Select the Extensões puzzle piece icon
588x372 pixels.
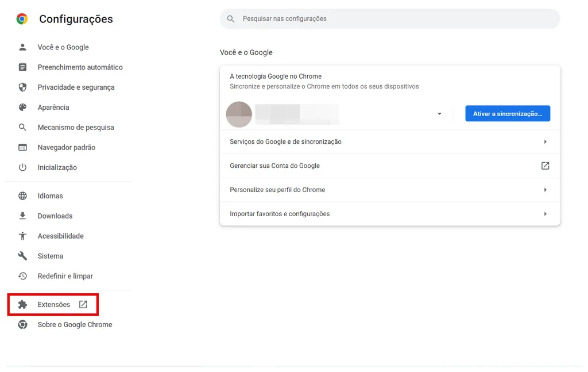tap(22, 304)
